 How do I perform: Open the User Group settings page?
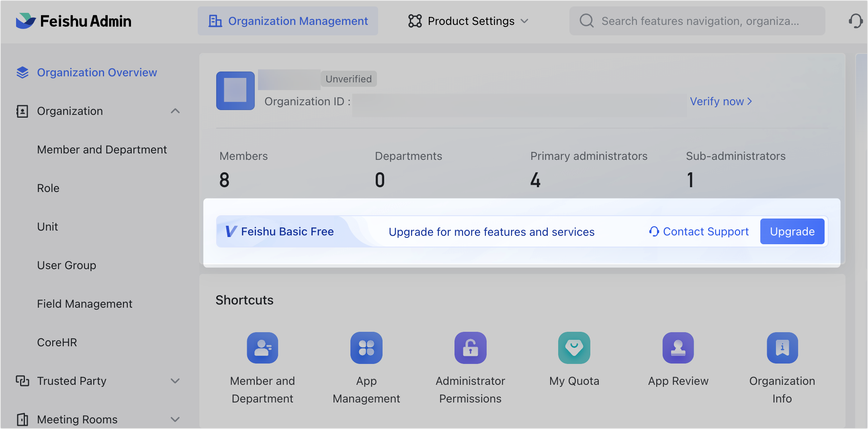[67, 265]
